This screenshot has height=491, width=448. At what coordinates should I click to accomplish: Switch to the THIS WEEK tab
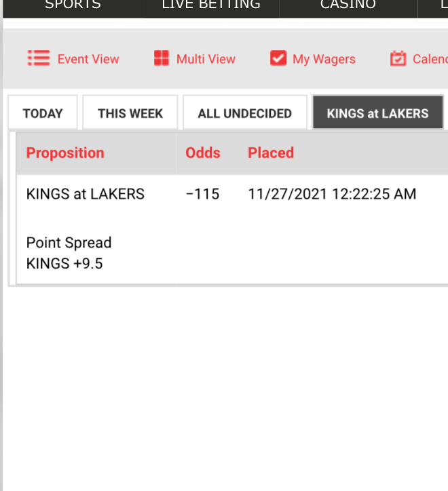130,113
